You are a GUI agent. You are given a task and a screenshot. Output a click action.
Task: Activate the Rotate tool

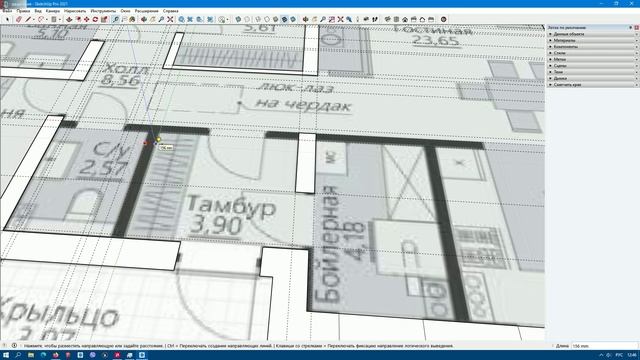[x=95, y=19]
